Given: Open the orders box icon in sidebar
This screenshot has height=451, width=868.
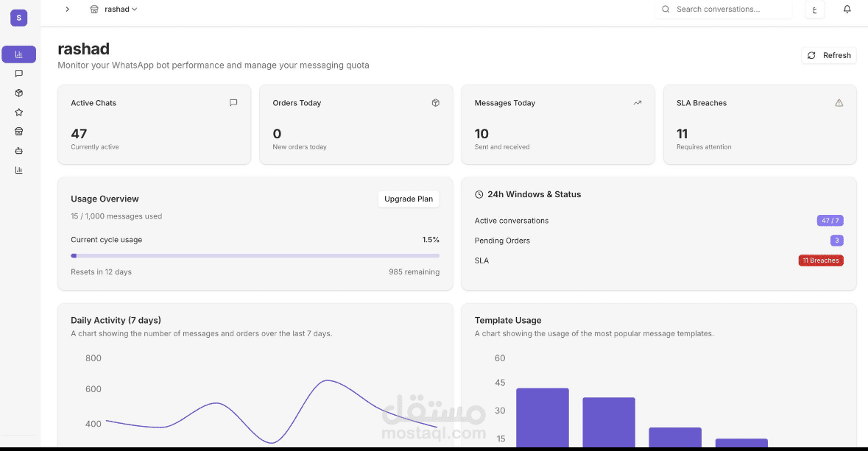Looking at the screenshot, I should click(19, 93).
